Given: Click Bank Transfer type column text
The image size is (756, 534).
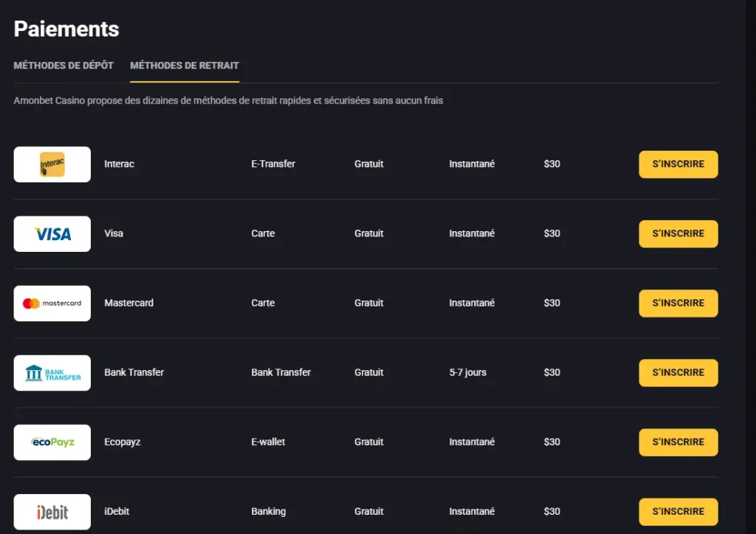Looking at the screenshot, I should 281,372.
